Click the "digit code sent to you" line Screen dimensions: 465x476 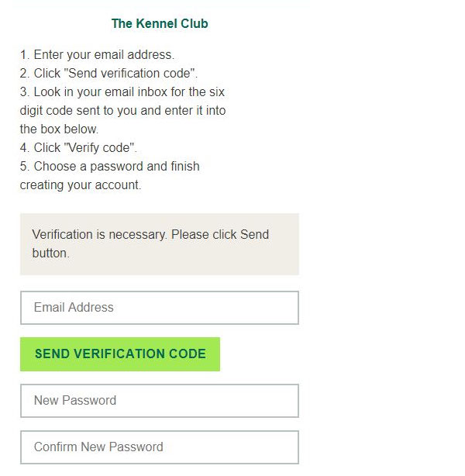(x=122, y=111)
